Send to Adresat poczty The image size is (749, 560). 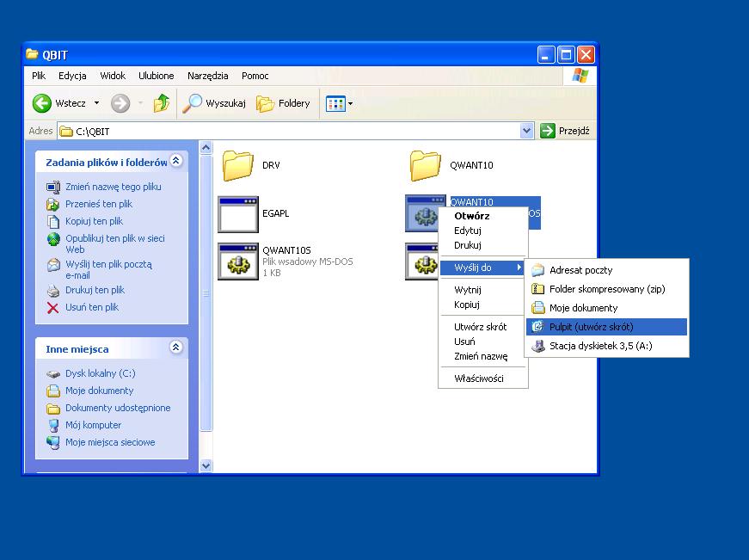click(x=606, y=270)
